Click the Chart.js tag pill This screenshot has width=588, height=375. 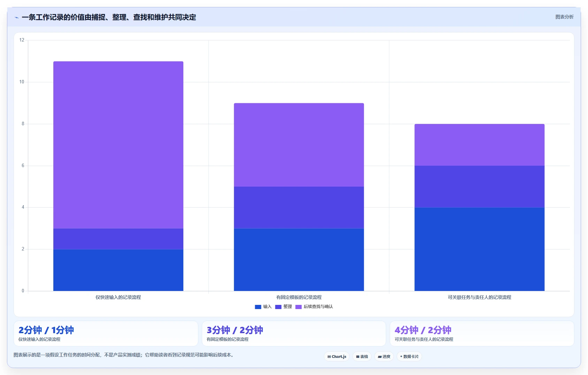click(337, 357)
